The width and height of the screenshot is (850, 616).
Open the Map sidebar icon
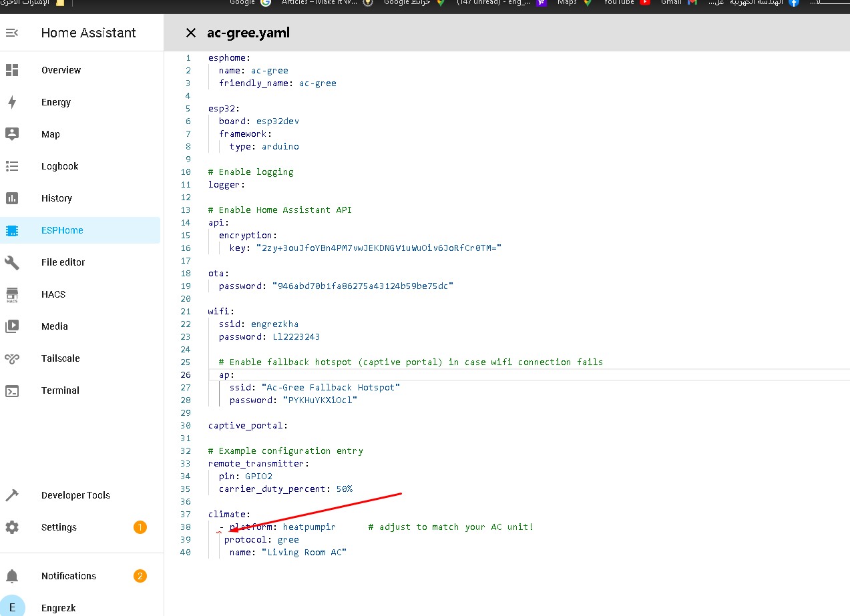coord(12,134)
